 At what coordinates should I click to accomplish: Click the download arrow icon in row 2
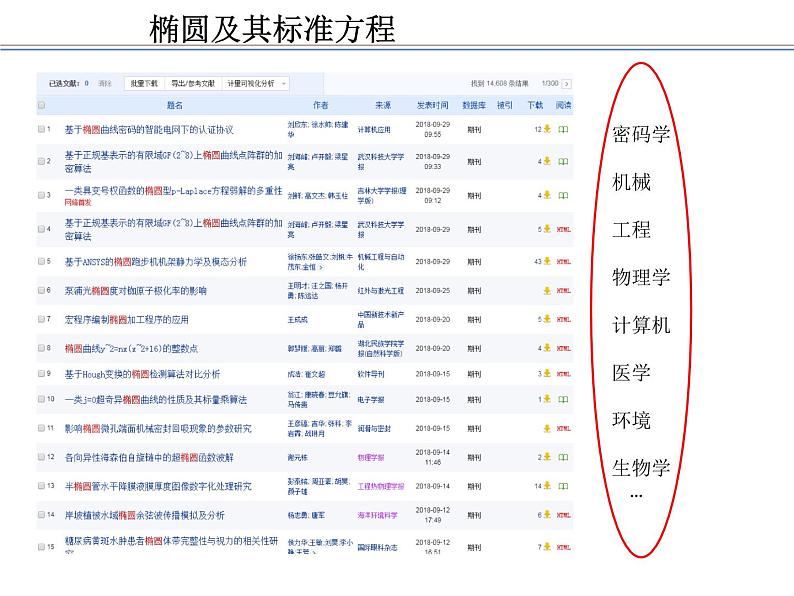(547, 161)
